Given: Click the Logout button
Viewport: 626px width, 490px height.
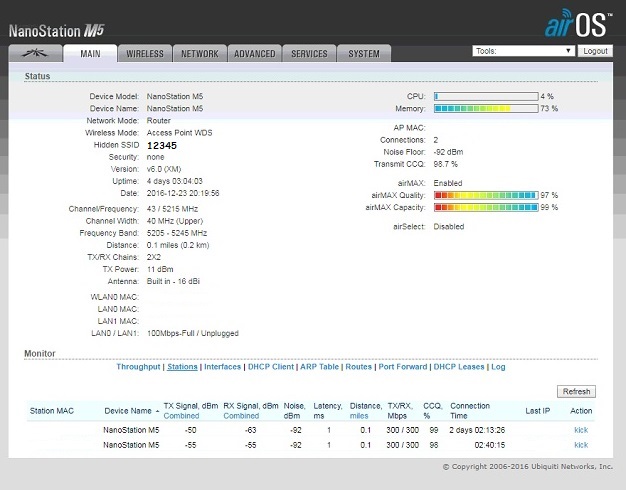Looking at the screenshot, I should pyautogui.click(x=595, y=50).
